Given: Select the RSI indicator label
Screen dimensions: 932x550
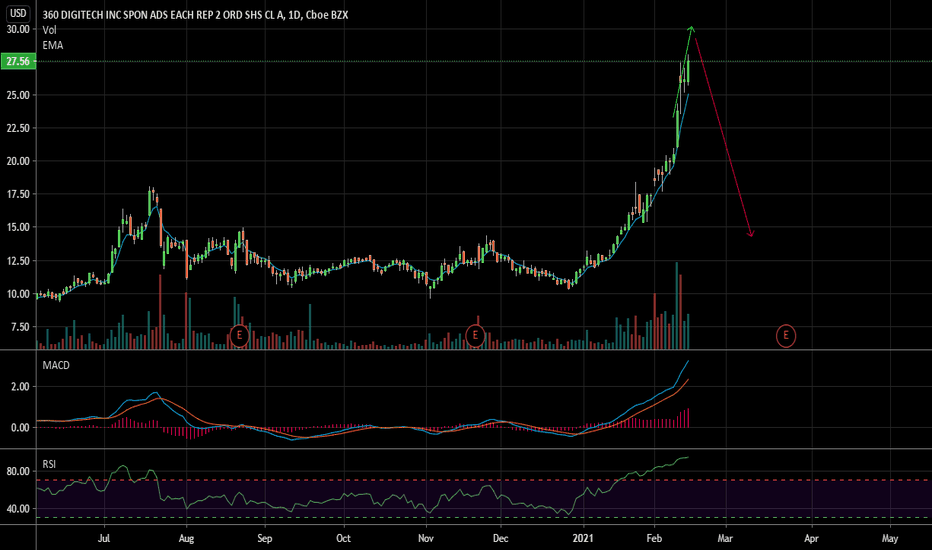Looking at the screenshot, I should [x=49, y=464].
